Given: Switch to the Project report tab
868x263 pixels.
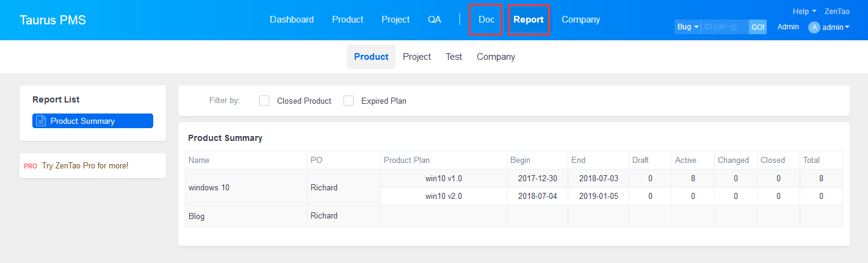Looking at the screenshot, I should click(417, 57).
